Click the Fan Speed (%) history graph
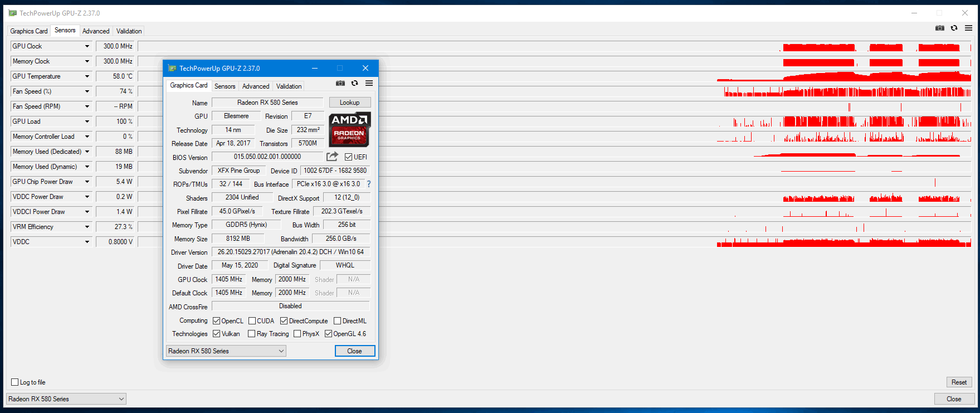Screen dimensions: 980x413 554,91
